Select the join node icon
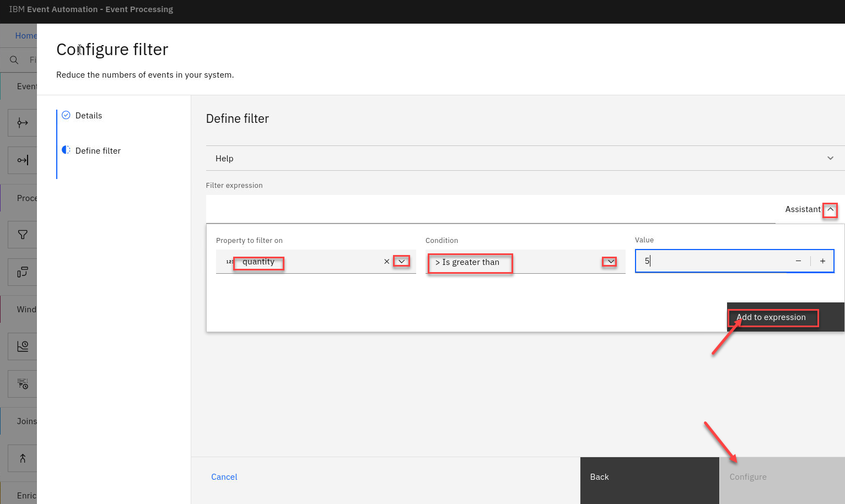The width and height of the screenshot is (845, 504). pos(23,458)
